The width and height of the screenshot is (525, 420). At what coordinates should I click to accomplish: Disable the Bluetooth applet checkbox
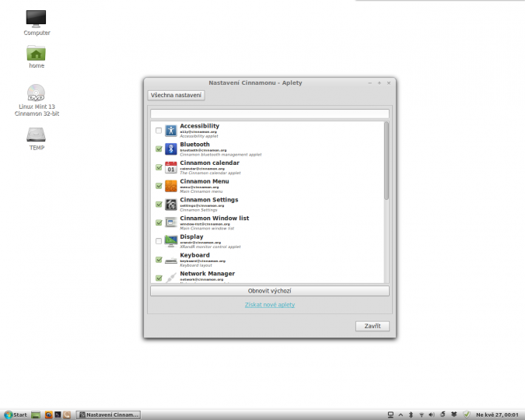[159, 149]
